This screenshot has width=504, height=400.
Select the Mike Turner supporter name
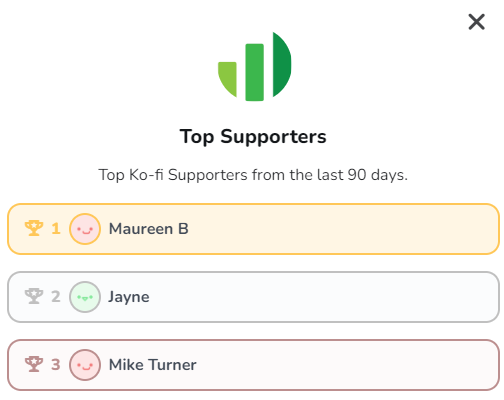pyautogui.click(x=153, y=365)
